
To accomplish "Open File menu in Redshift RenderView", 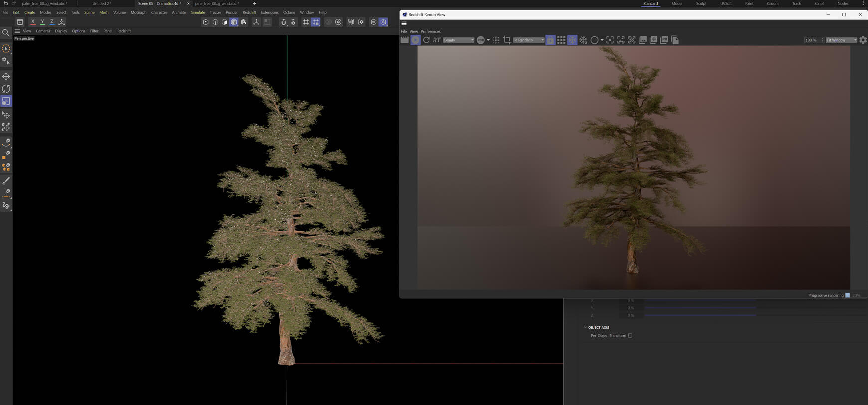I will coord(404,31).
